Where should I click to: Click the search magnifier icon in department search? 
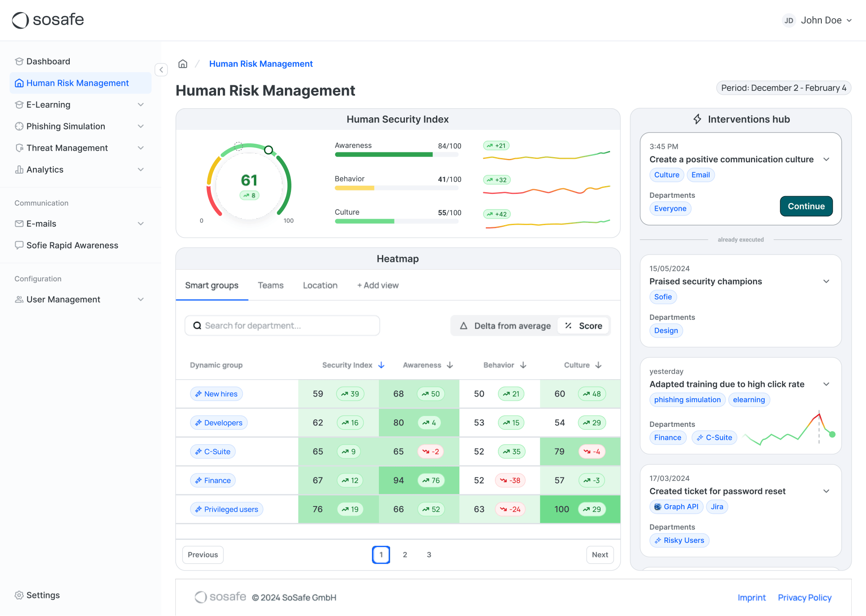coord(197,326)
